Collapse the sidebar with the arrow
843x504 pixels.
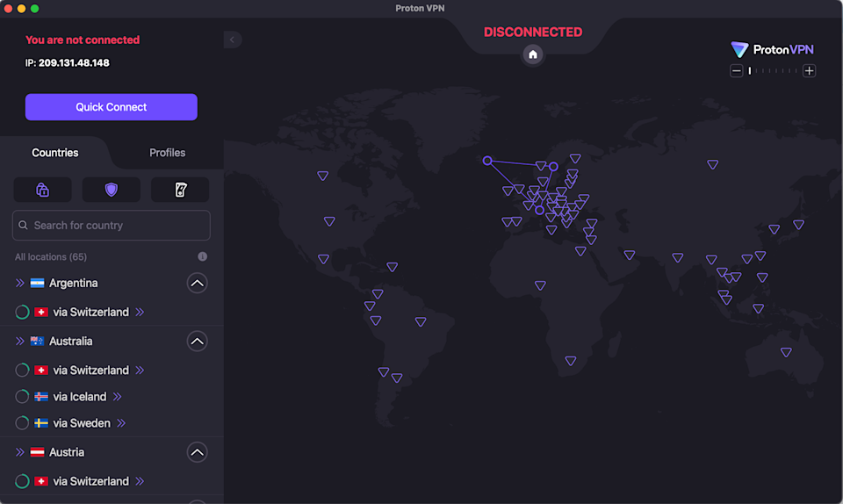(233, 40)
